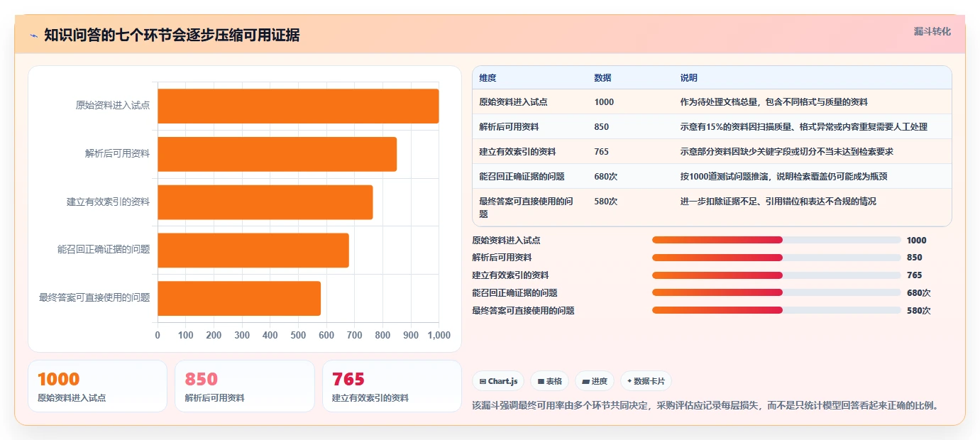Click table cell 解析后可用资料
The image size is (980, 440).
coord(509,127)
